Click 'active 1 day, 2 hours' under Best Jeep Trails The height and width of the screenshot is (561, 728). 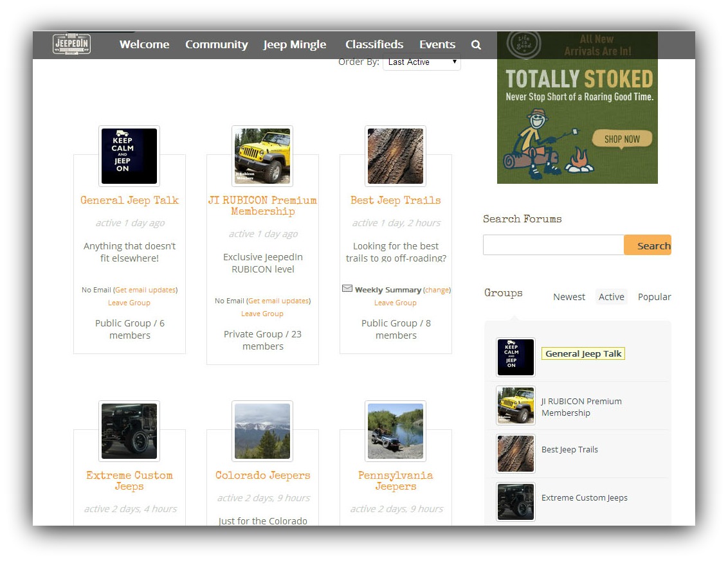(x=396, y=223)
